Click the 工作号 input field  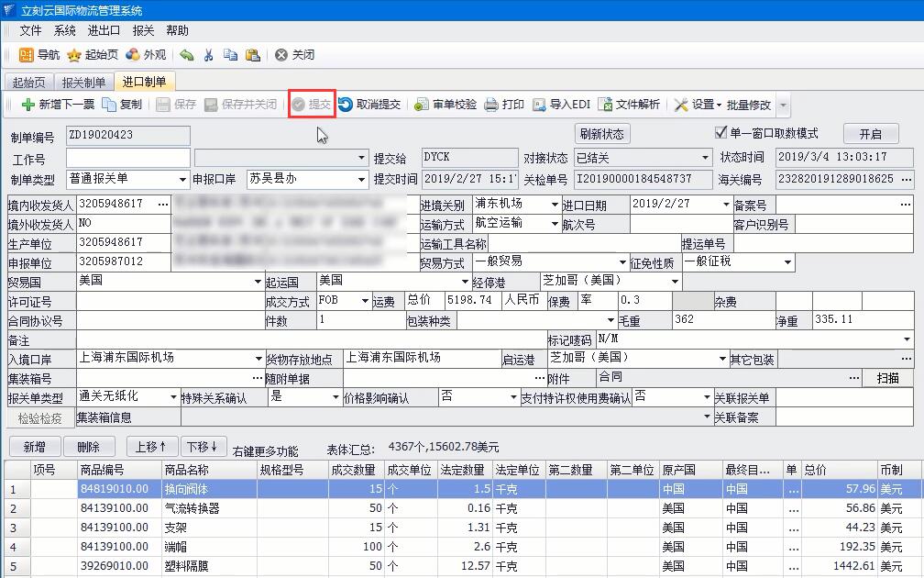click(x=127, y=158)
